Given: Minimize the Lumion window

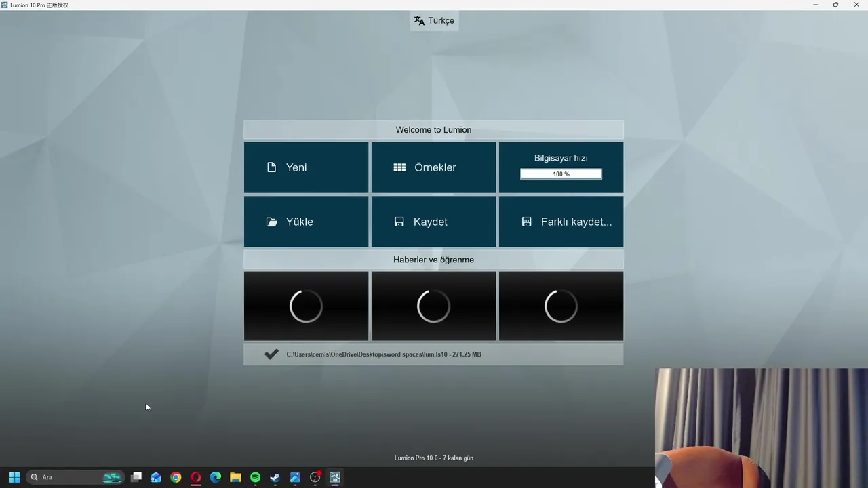Looking at the screenshot, I should pos(815,5).
